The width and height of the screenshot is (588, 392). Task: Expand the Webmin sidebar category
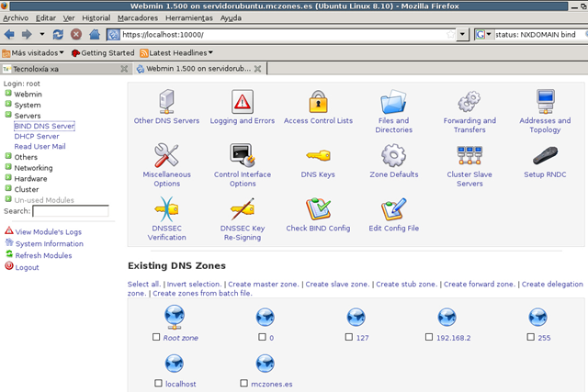click(x=8, y=93)
